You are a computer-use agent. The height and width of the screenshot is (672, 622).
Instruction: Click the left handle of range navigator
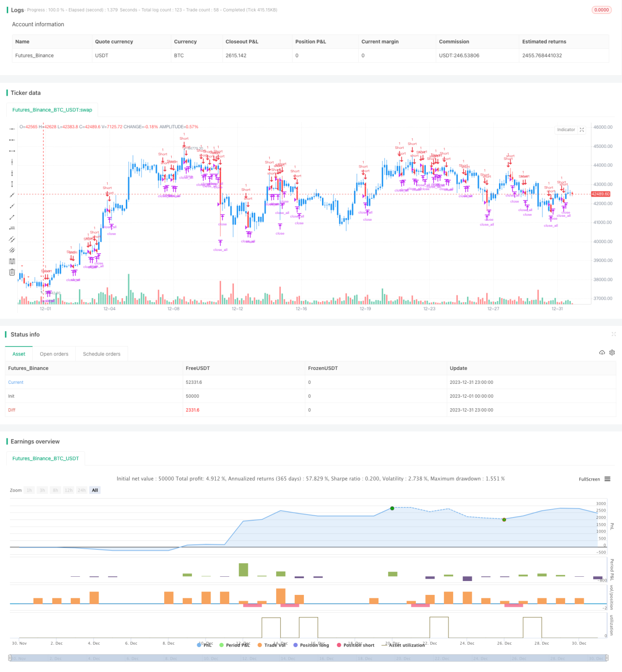tap(10, 658)
